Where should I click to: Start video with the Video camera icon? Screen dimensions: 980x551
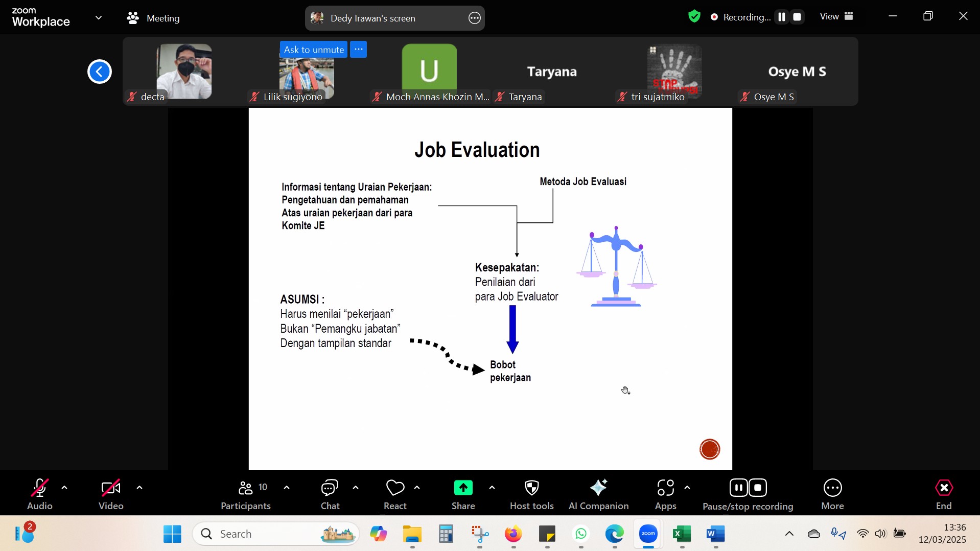(x=110, y=487)
